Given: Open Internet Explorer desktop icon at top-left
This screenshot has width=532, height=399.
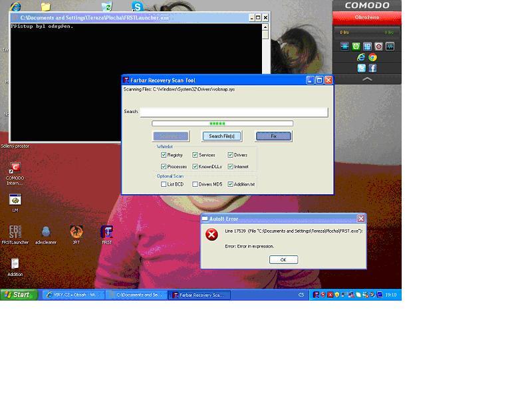Looking at the screenshot, I should pos(15,6).
